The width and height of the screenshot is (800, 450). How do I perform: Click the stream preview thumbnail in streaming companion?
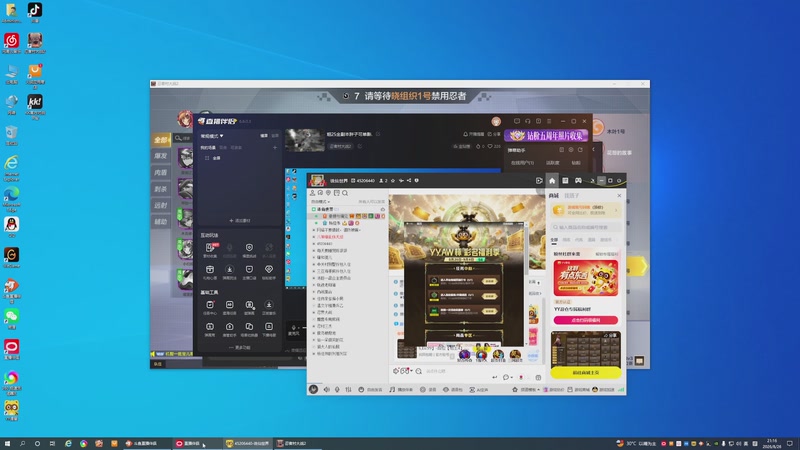(305, 140)
